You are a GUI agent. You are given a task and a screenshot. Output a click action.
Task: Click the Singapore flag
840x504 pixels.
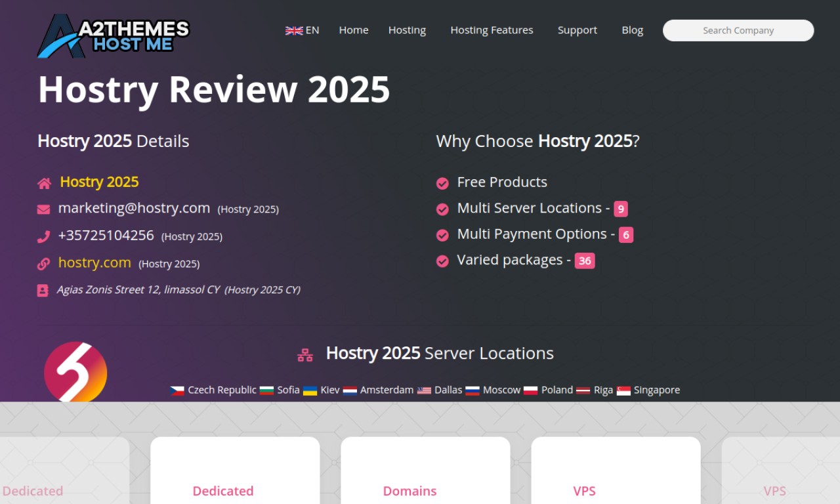coord(623,390)
